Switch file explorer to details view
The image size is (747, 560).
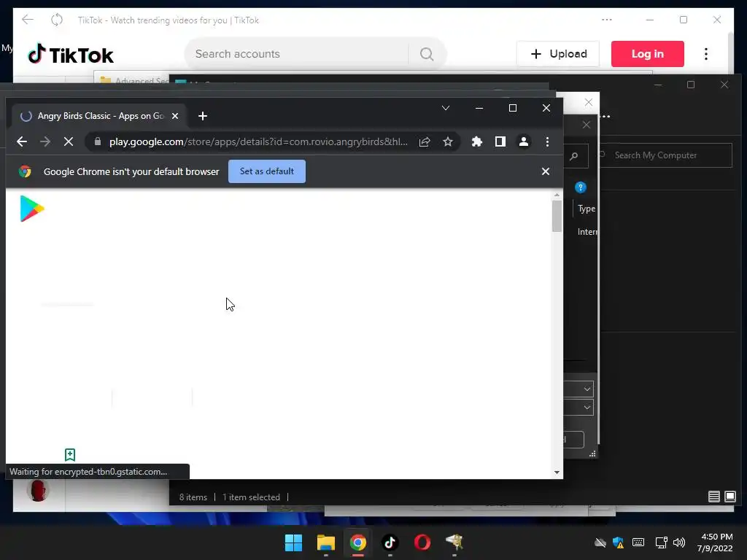tap(713, 497)
